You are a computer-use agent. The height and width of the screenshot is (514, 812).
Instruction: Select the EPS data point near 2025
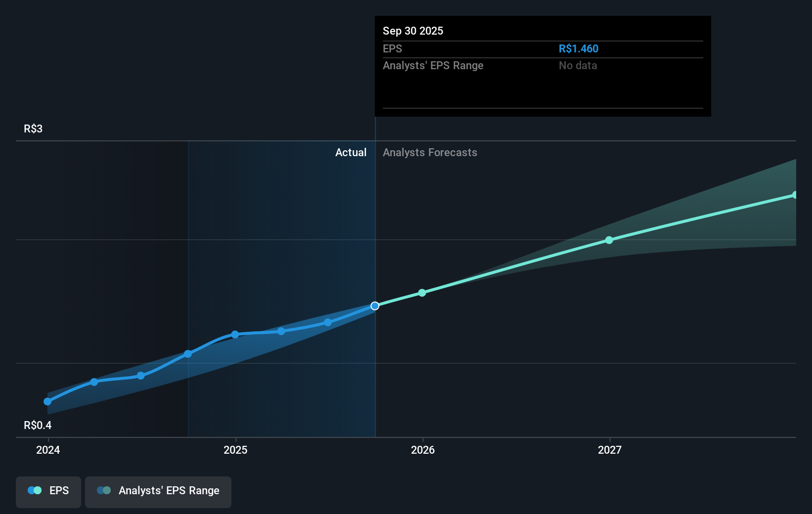(234, 335)
